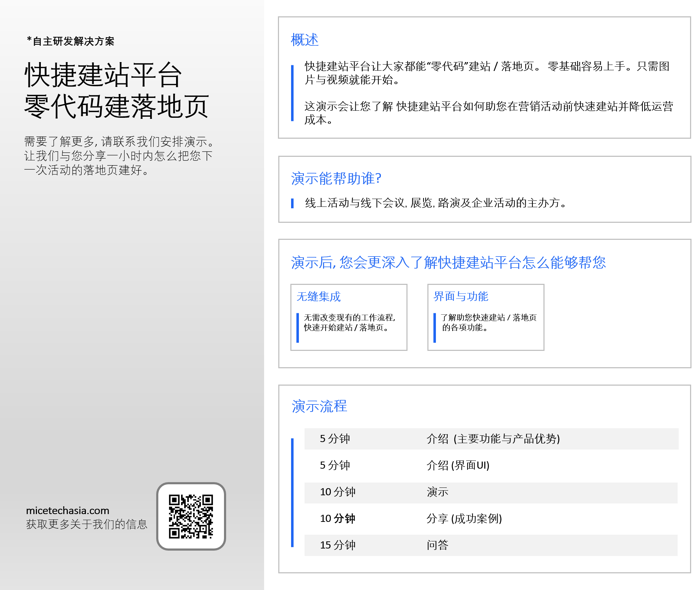Click the overview paragraph about 零代码
The width and height of the screenshot is (700, 590).
pos(487,73)
